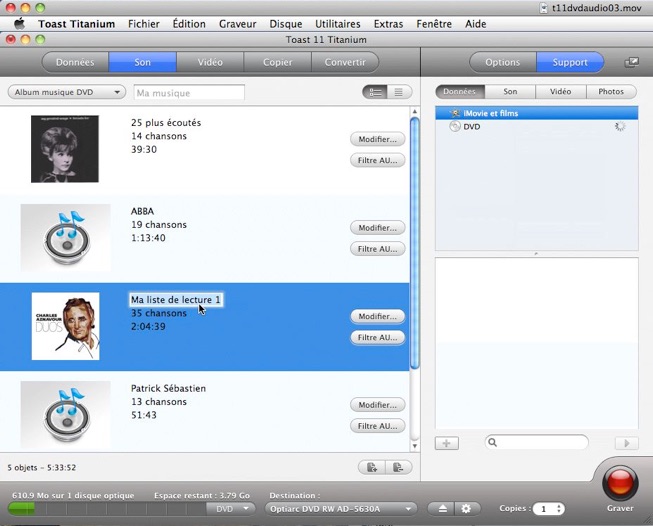Open the Utilitaires menu
The width and height of the screenshot is (653, 526).
(x=338, y=24)
